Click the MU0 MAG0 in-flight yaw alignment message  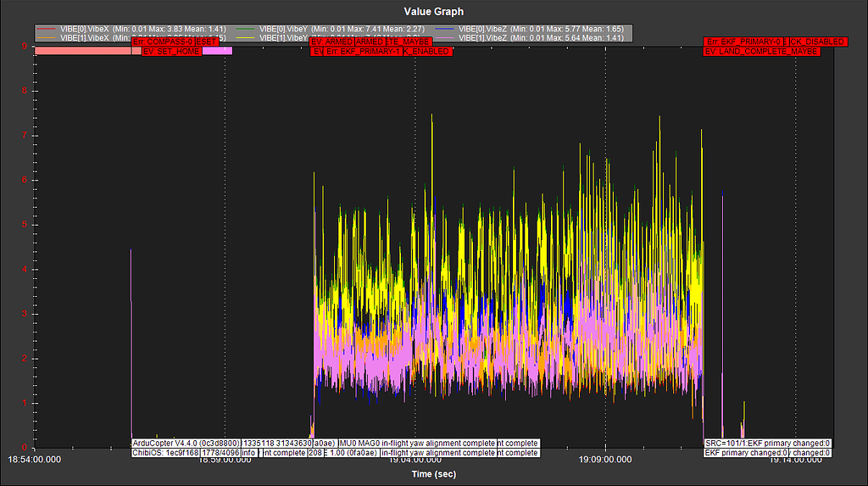(415, 443)
